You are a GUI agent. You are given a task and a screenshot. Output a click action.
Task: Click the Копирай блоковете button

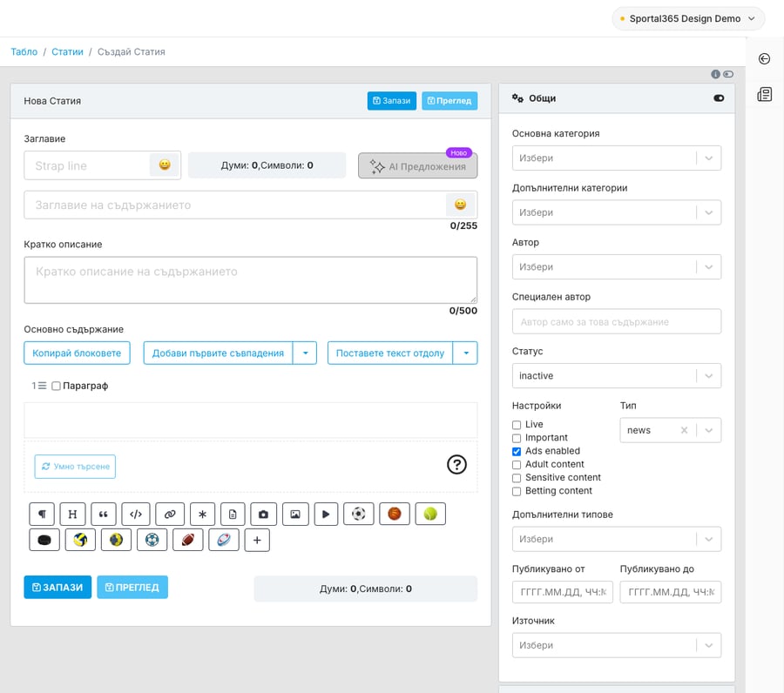tap(77, 353)
